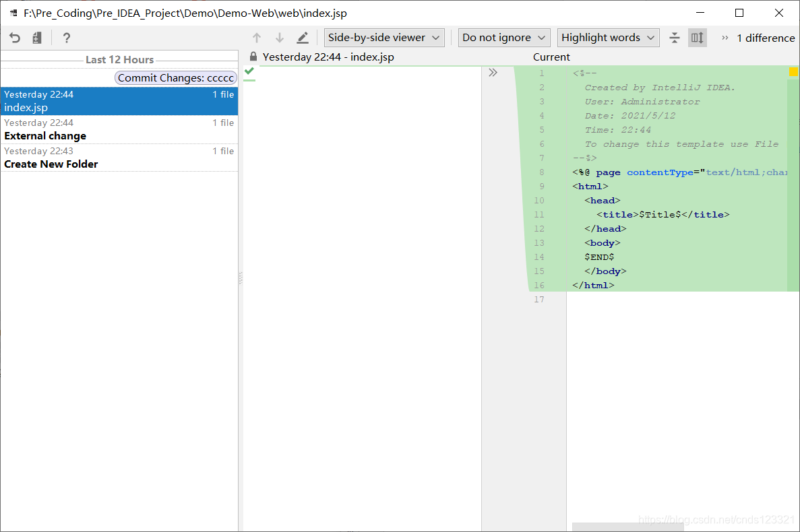The height and width of the screenshot is (532, 800).
Task: Click the title tag line in code
Action: click(663, 215)
